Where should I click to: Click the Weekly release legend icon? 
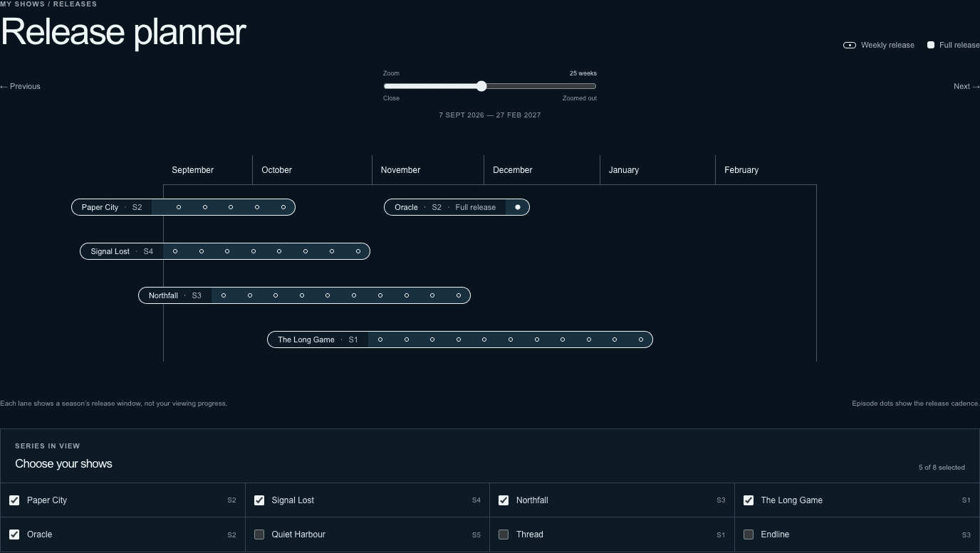pos(850,45)
